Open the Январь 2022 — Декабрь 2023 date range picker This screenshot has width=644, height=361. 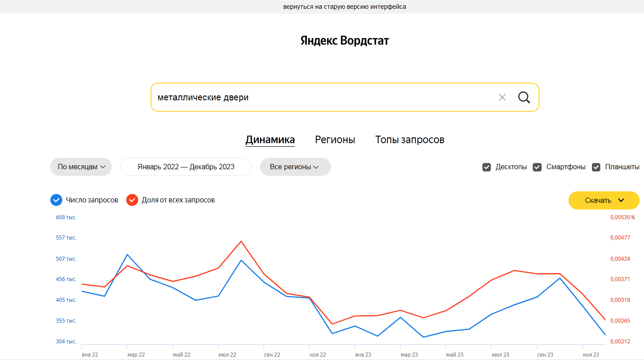(x=186, y=167)
